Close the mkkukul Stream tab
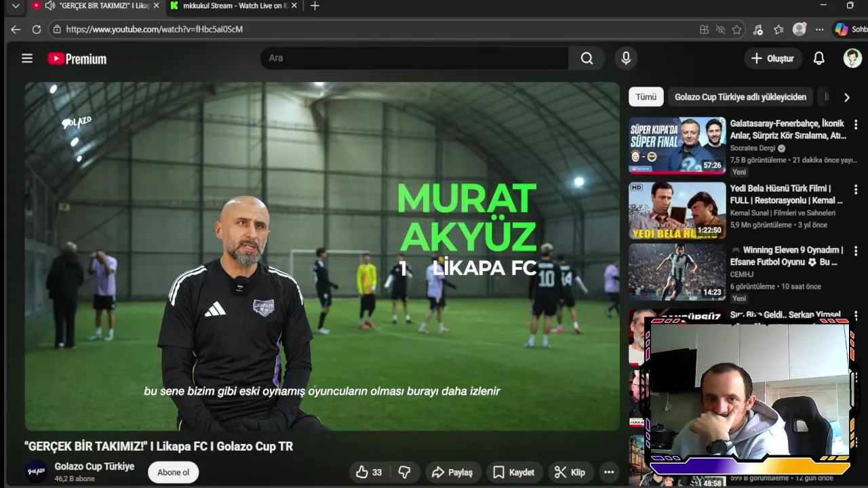868x488 pixels. [x=294, y=6]
